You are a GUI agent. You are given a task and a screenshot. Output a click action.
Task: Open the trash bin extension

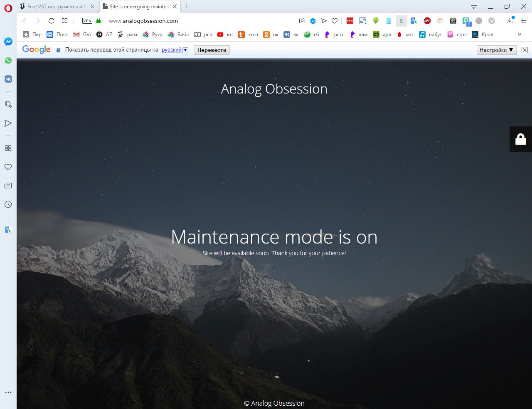pyautogui.click(x=389, y=21)
